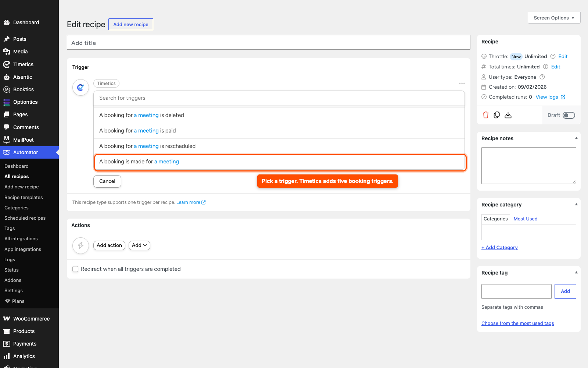Click the + Add Category link
The height and width of the screenshot is (368, 588).
(x=499, y=248)
